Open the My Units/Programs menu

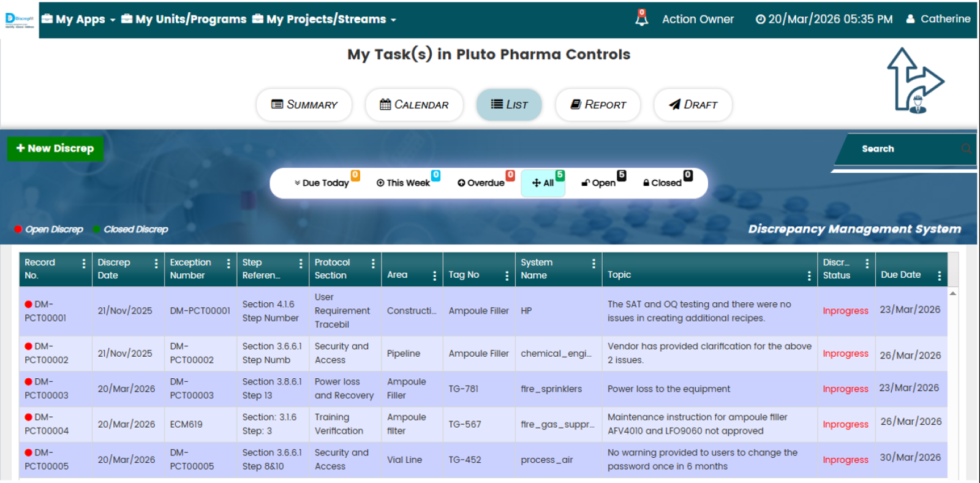[184, 19]
